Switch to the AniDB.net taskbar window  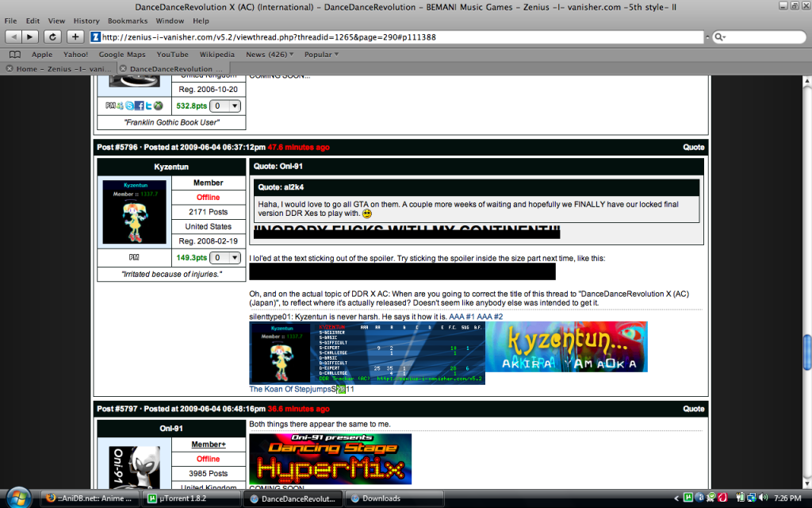(x=89, y=498)
